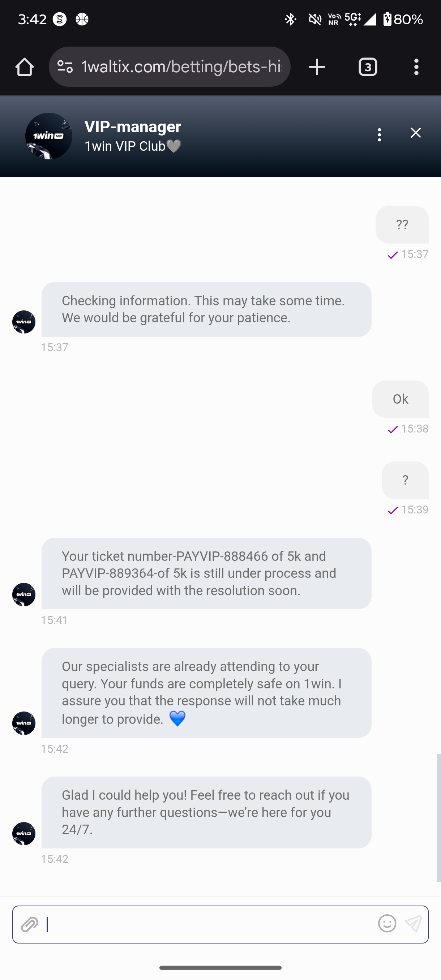Open the emoji picker
The width and height of the screenshot is (441, 980).
pyautogui.click(x=387, y=924)
